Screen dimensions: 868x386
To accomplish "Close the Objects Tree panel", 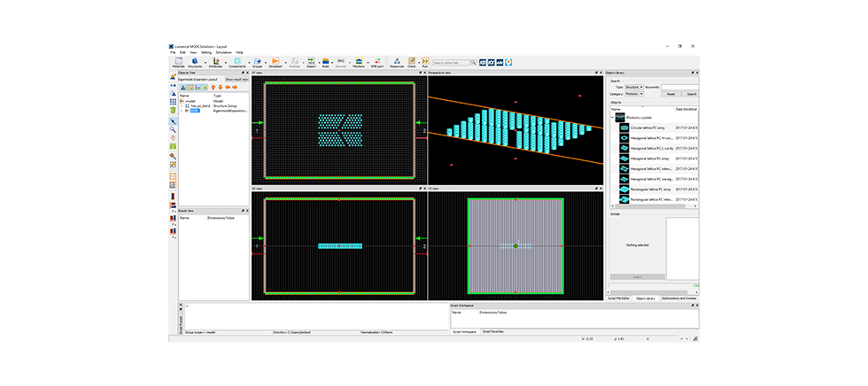I will pos(247,73).
